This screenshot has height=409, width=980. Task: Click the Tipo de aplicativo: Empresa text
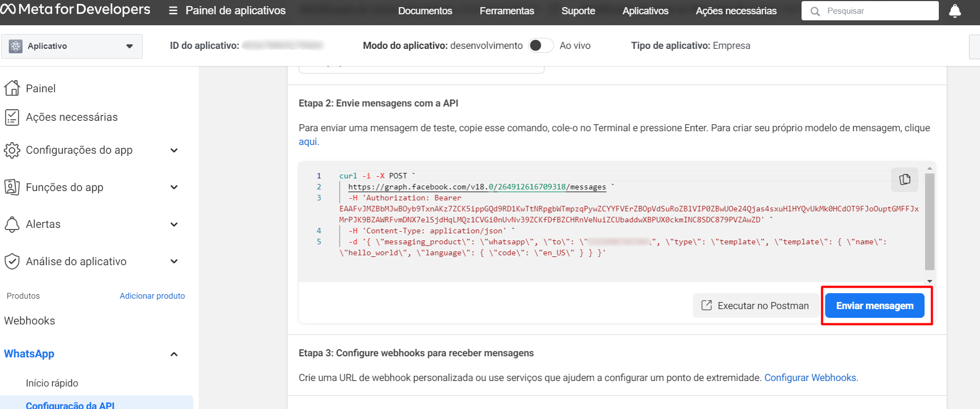click(x=691, y=46)
